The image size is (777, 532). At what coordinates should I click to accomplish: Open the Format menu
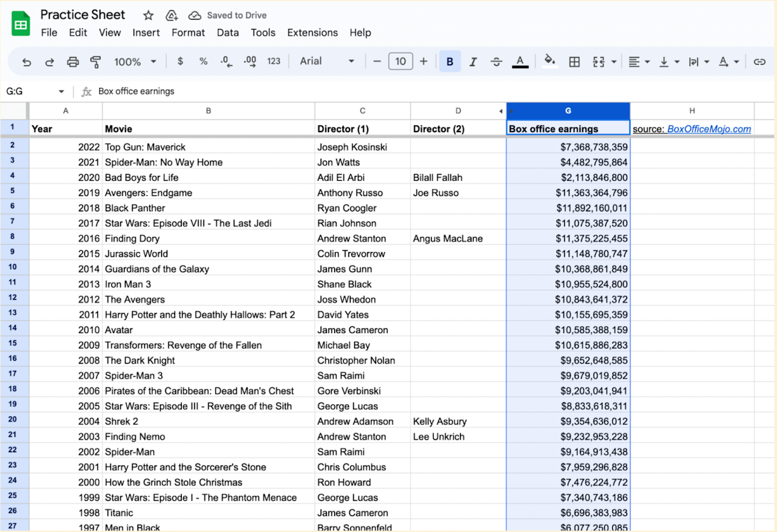point(188,33)
